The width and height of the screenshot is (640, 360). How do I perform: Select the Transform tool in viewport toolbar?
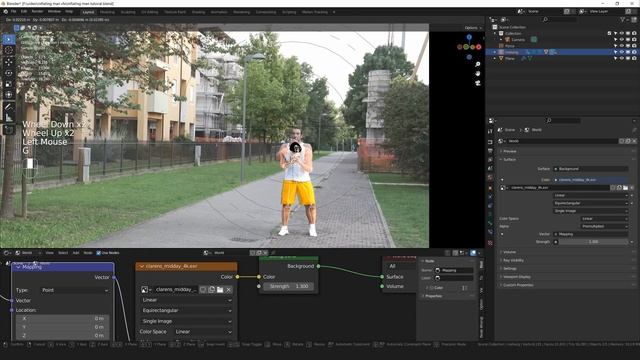[9, 95]
